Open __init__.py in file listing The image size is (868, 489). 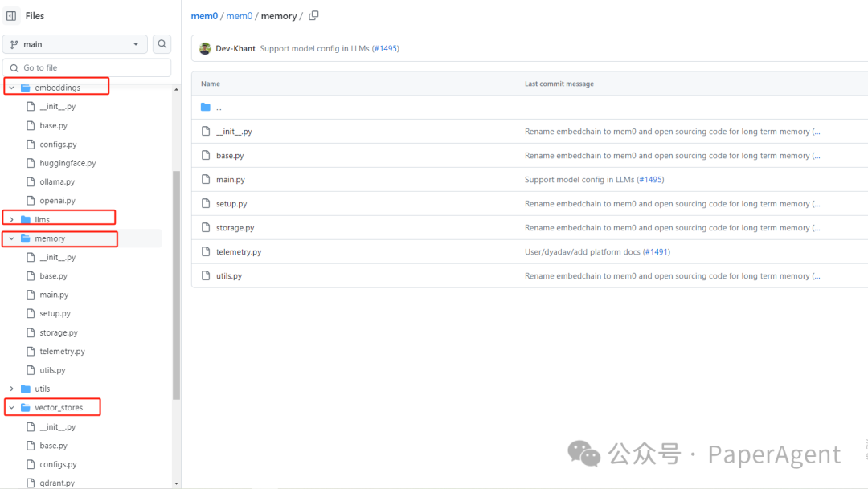234,132
